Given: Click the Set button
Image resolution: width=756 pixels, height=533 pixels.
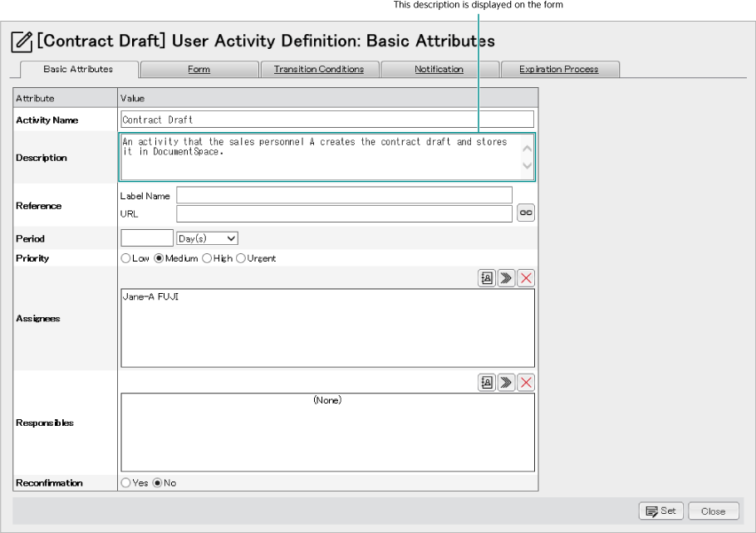Looking at the screenshot, I should click(x=661, y=511).
